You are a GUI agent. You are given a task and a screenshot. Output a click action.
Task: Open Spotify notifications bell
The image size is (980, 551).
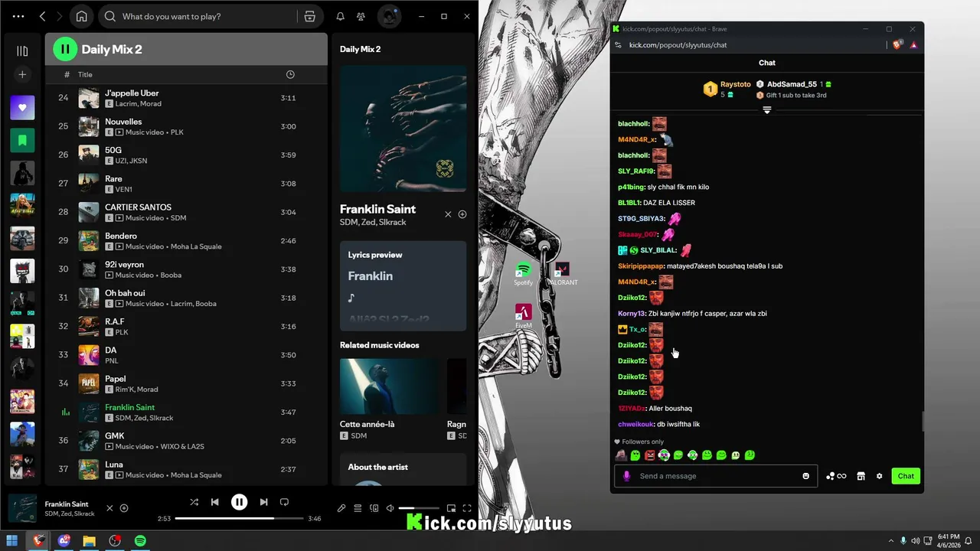(x=341, y=16)
